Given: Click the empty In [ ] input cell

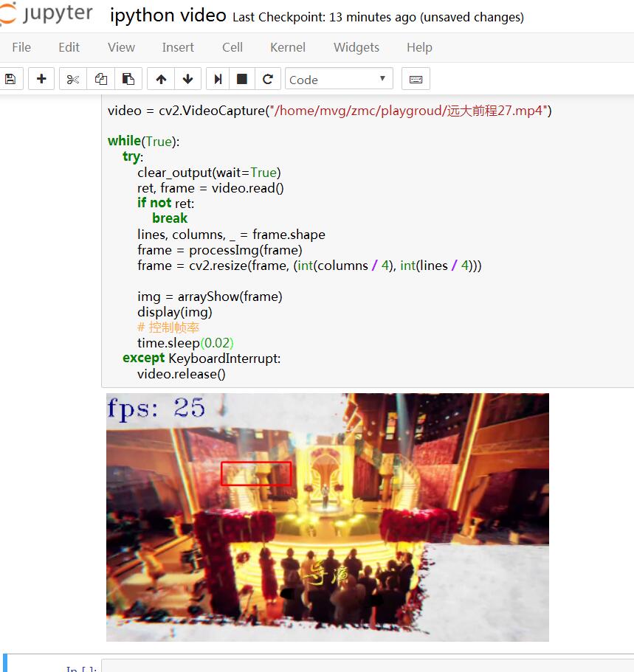Looking at the screenshot, I should (x=369, y=666).
